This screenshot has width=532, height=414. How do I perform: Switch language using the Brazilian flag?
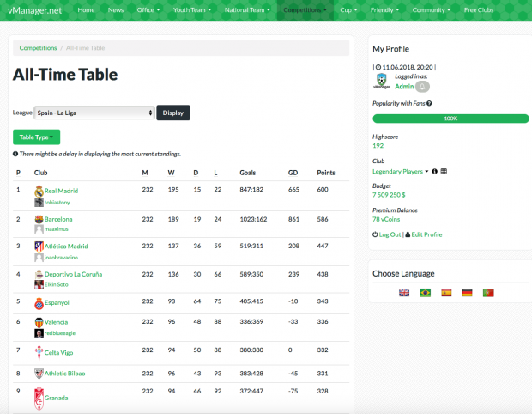425,292
